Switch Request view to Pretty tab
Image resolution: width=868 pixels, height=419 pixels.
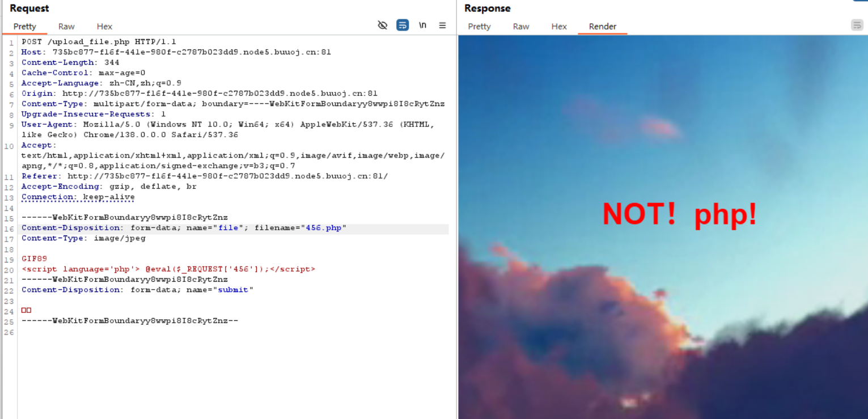click(x=25, y=26)
